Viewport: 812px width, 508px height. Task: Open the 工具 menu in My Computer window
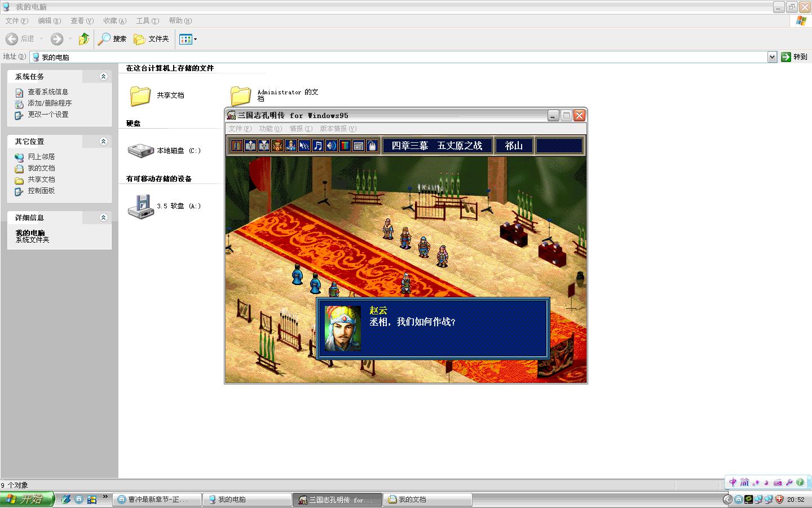tap(147, 21)
